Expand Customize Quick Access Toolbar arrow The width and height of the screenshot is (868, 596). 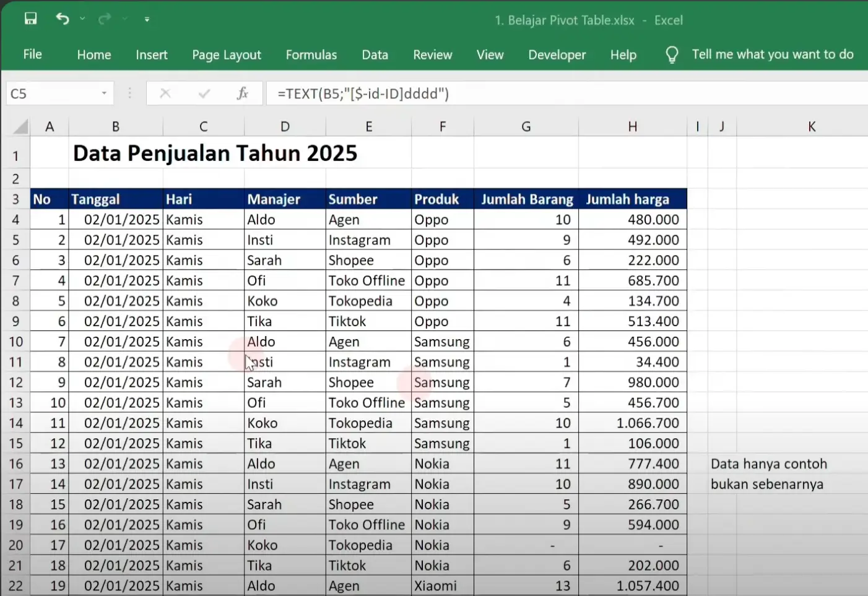147,19
